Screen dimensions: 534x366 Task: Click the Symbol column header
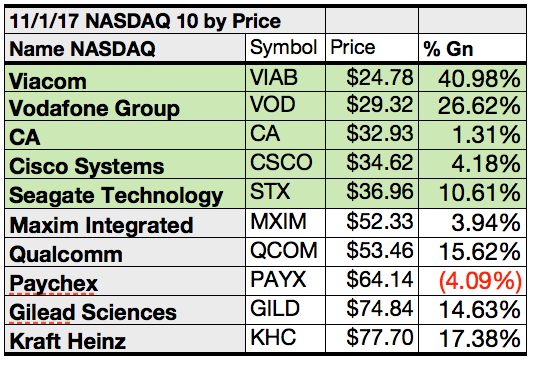(x=285, y=47)
